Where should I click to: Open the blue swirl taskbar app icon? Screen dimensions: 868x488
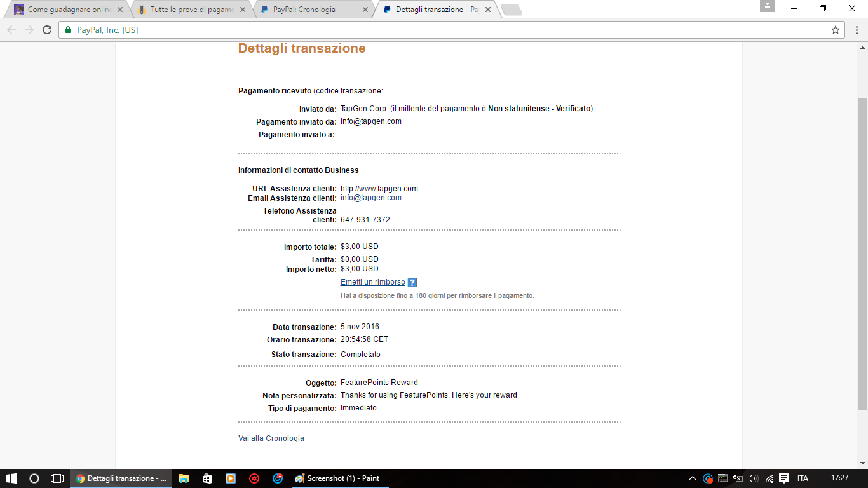[x=278, y=478]
